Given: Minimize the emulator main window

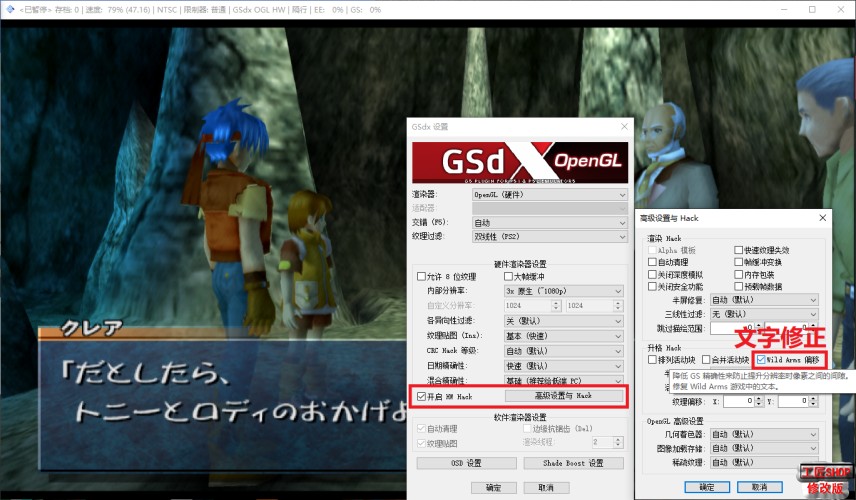Looking at the screenshot, I should click(784, 9).
